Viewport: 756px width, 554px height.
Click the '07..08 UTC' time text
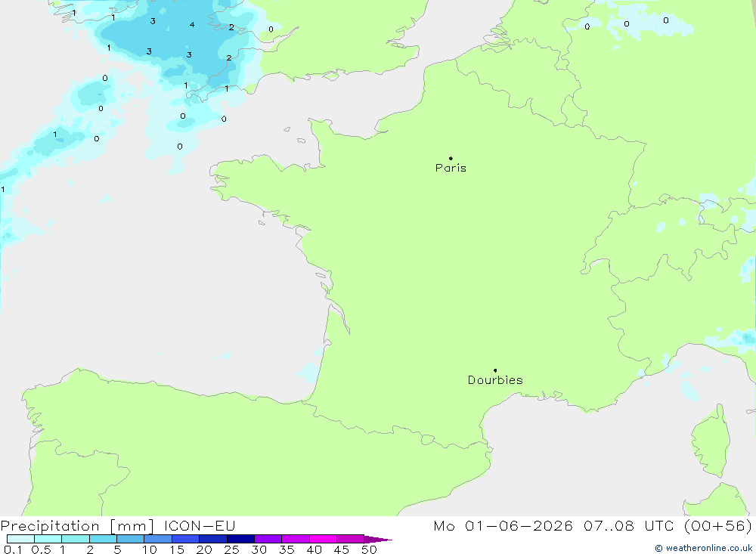628,525
